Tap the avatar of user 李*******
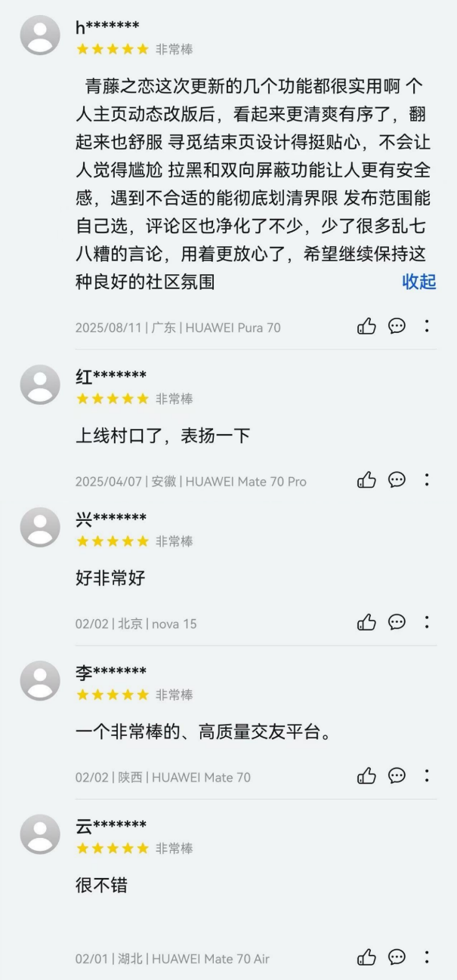The height and width of the screenshot is (980, 457). (40, 681)
